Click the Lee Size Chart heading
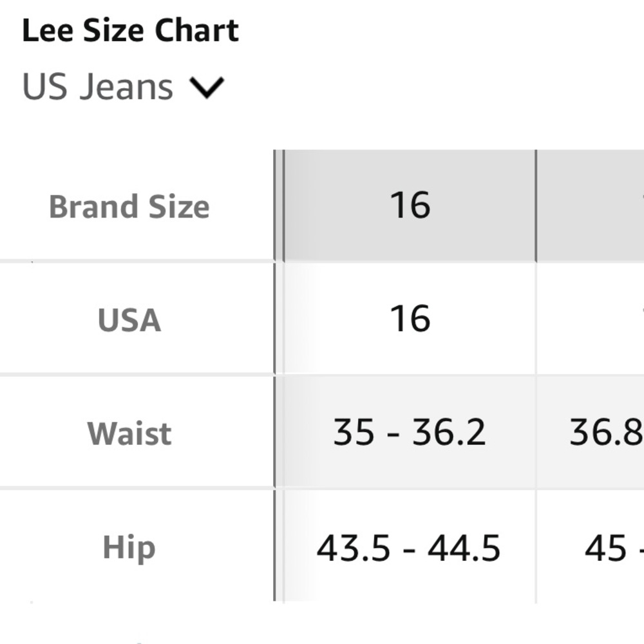644x644 pixels. 131,31
